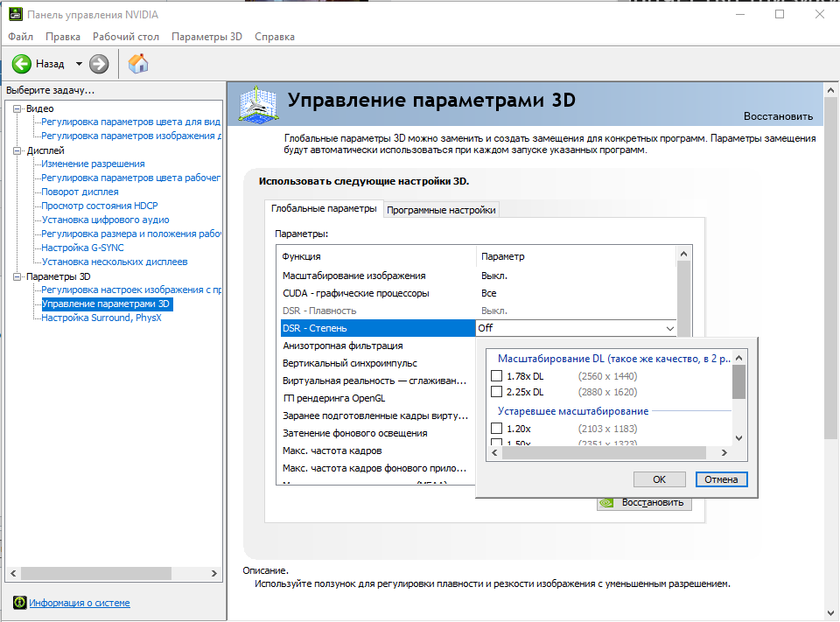Viewport: 840px width, 622px height.
Task: Open the Файл menu
Action: click(x=20, y=37)
